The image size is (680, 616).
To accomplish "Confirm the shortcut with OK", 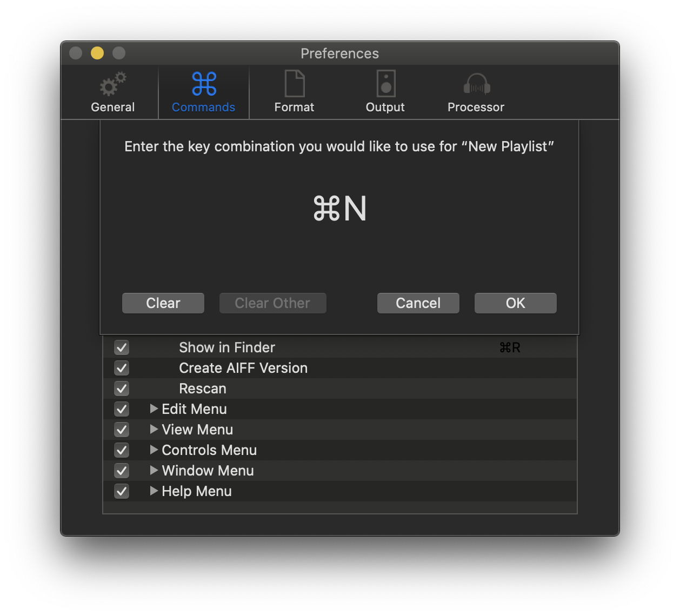I will coord(515,303).
